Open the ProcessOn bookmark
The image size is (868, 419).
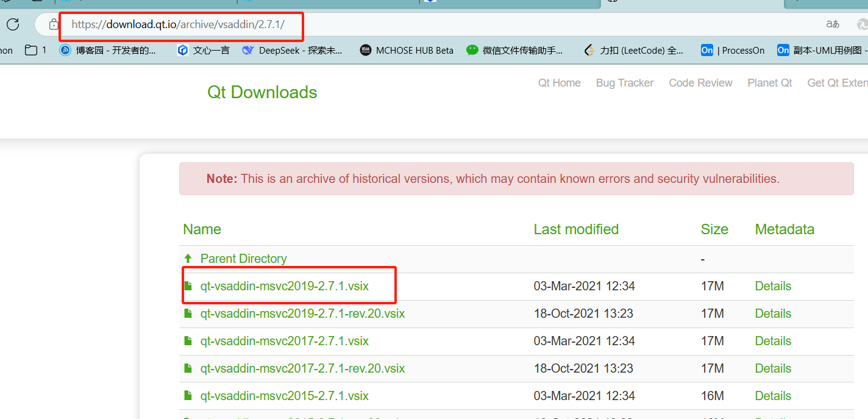click(733, 51)
